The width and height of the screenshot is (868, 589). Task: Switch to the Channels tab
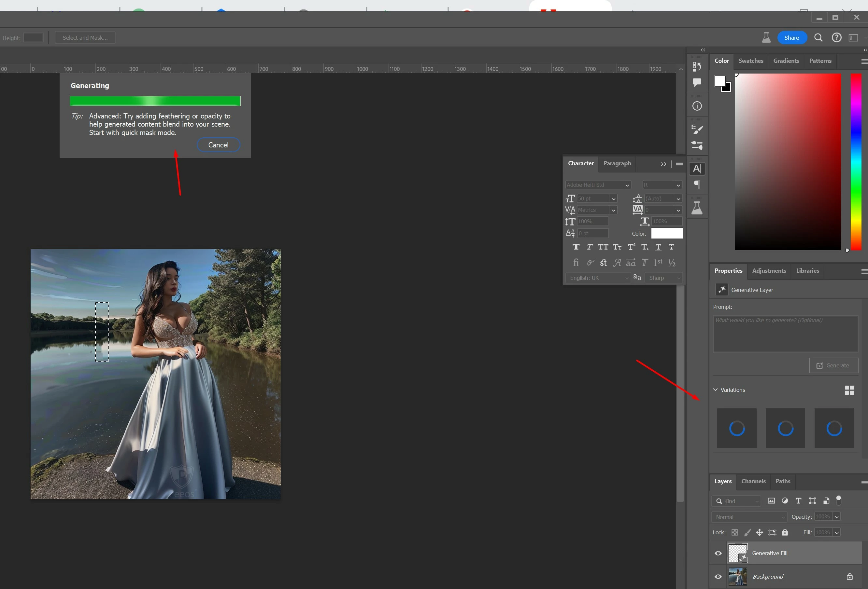coord(753,481)
